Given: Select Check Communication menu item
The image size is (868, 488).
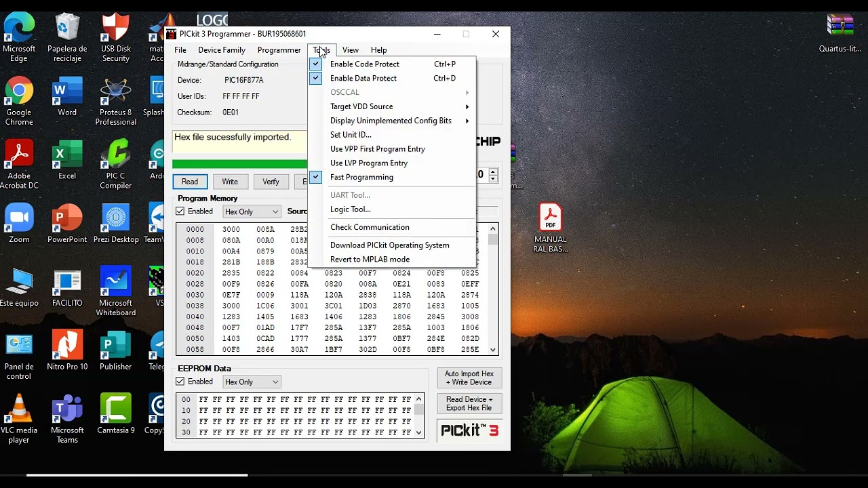Looking at the screenshot, I should pyautogui.click(x=392, y=227).
